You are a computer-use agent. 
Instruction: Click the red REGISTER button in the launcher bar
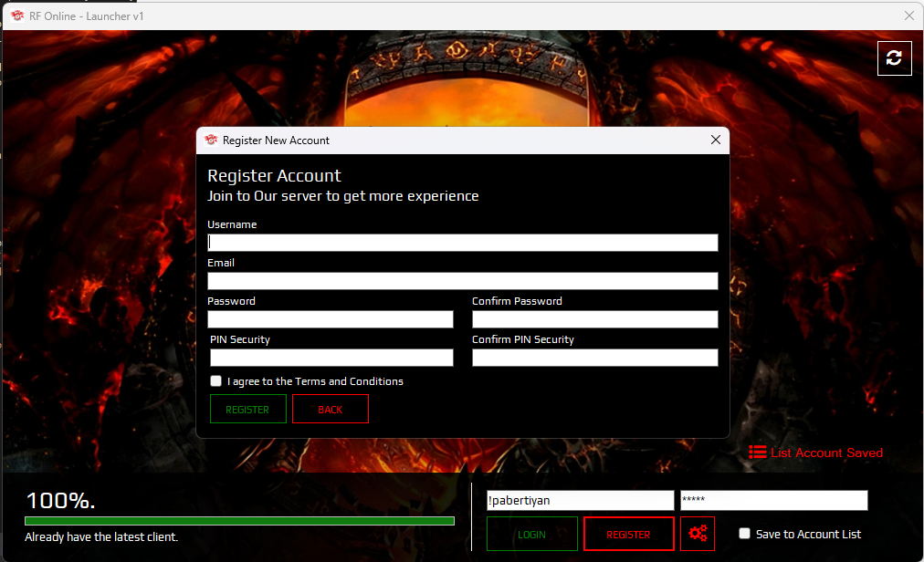(628, 534)
